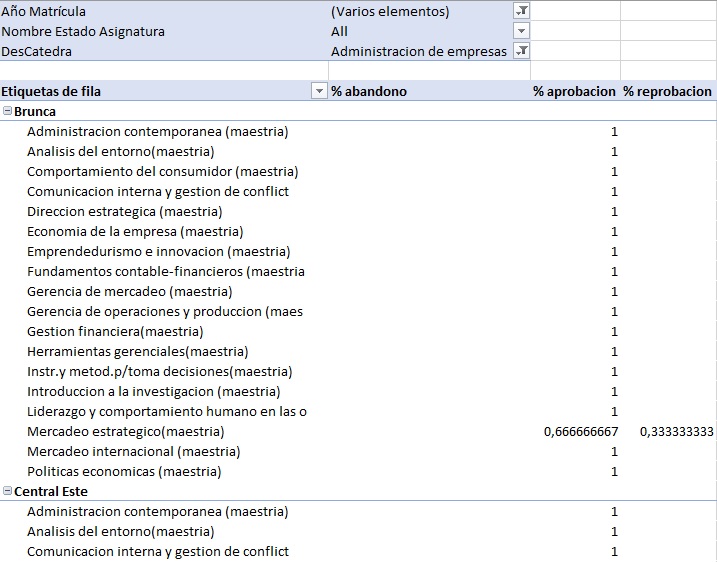The width and height of the screenshot is (717, 562).
Task: Click the (Varios elementos) filter value cell
Action: 390,11
